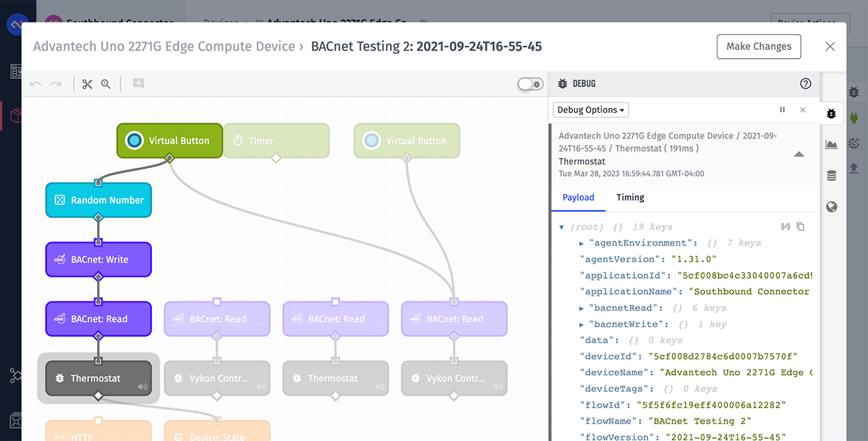868x441 pixels.
Task: Collapse the (root) payload tree
Action: (x=561, y=227)
